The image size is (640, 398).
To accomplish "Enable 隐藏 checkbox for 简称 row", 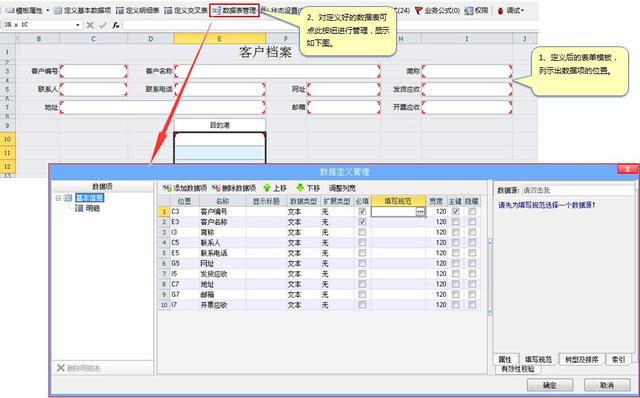I will [472, 232].
